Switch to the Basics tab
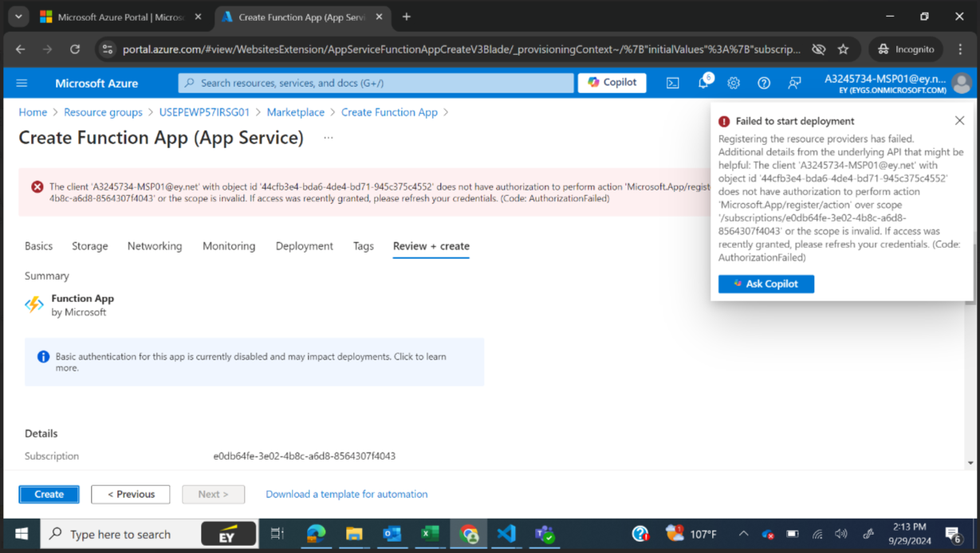The image size is (980, 553). (38, 246)
